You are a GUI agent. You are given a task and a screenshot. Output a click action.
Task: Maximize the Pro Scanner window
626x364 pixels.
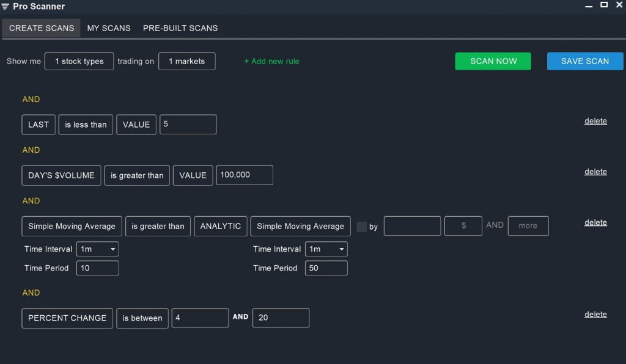(604, 5)
